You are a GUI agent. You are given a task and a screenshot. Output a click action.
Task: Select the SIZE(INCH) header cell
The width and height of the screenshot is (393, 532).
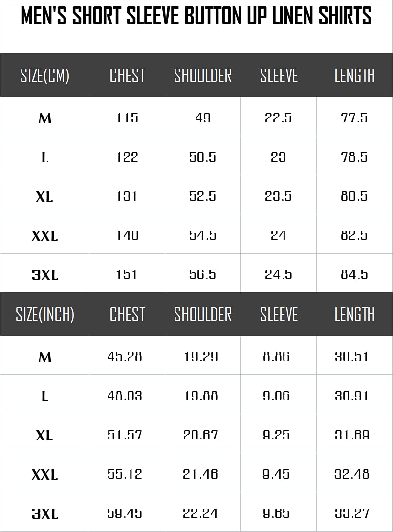[45, 314]
